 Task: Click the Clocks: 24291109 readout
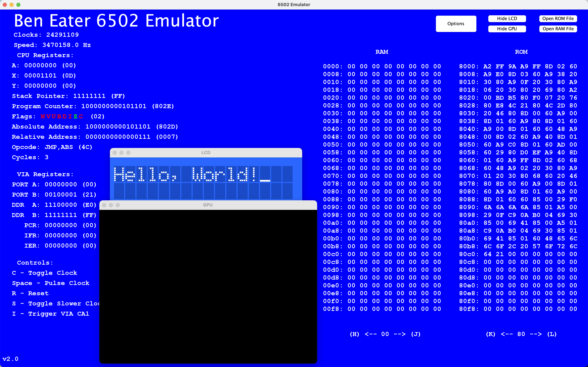click(x=46, y=35)
